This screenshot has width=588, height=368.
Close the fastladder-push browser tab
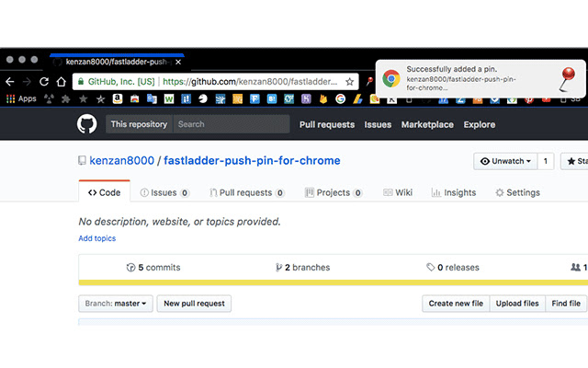tap(178, 62)
